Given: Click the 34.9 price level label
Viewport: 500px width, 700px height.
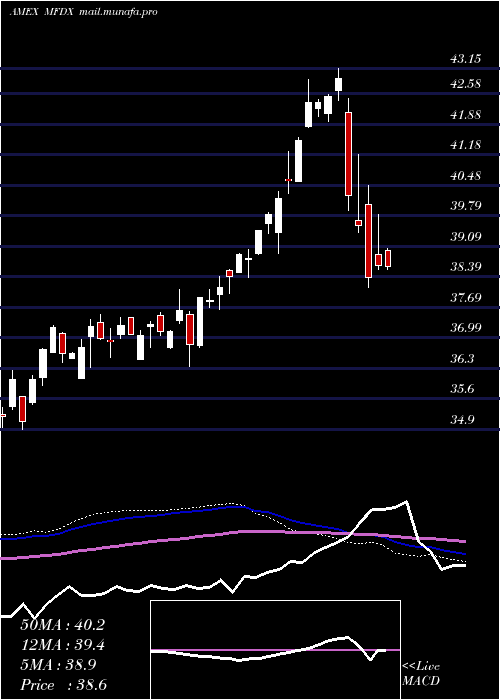Looking at the screenshot, I should [461, 420].
